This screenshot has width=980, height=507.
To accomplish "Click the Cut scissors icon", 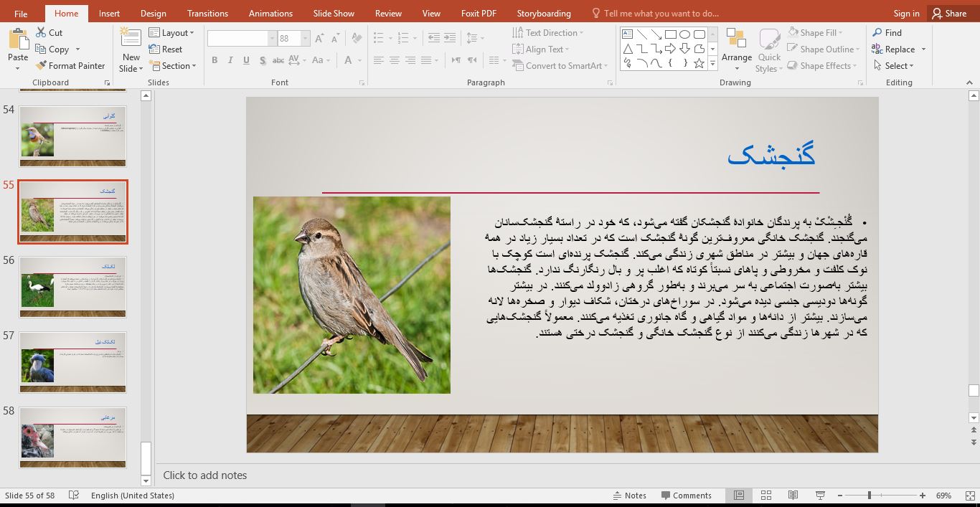I will click(40, 32).
